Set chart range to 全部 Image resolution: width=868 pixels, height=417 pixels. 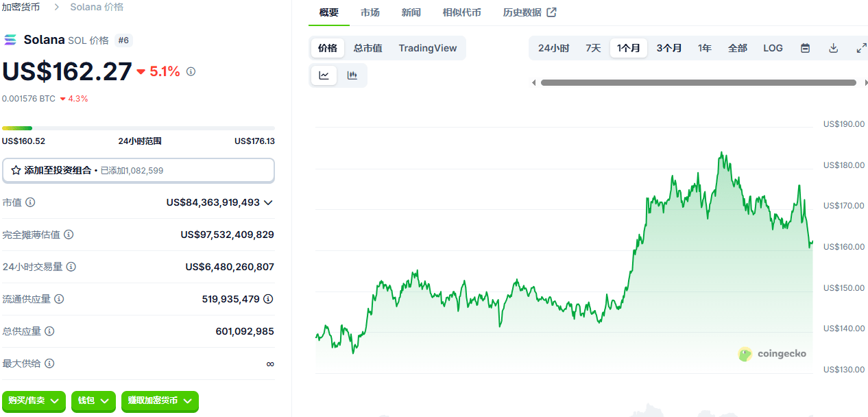pos(738,48)
